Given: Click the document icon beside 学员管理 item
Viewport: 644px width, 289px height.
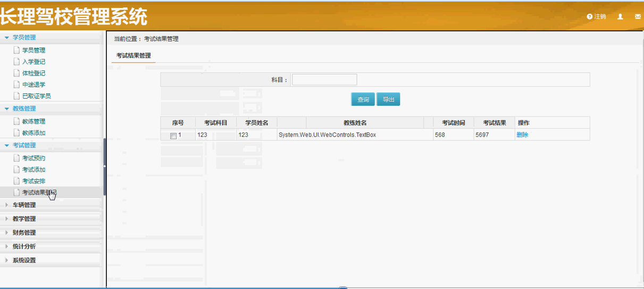Looking at the screenshot, I should pyautogui.click(x=16, y=50).
